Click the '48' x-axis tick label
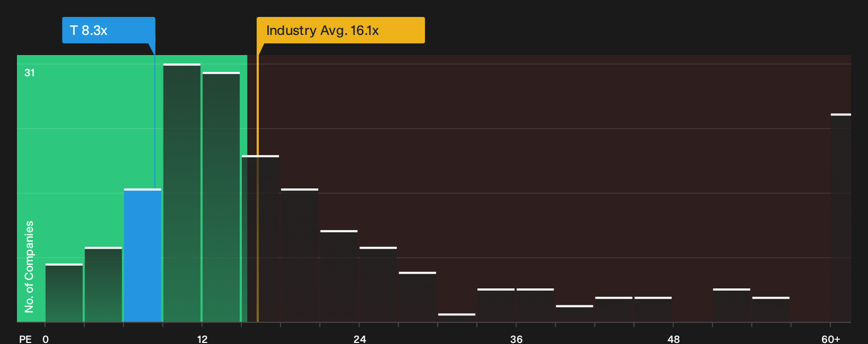The image size is (868, 344). pos(673,339)
